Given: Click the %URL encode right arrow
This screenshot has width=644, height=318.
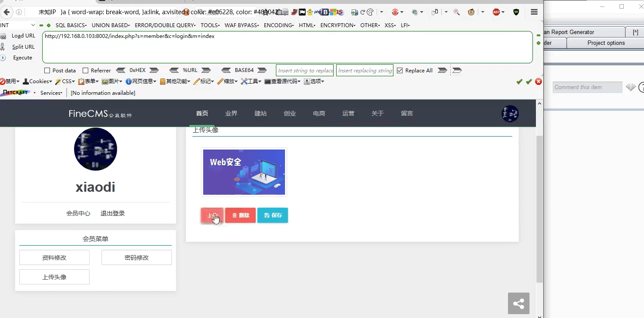Looking at the screenshot, I should coord(206,70).
